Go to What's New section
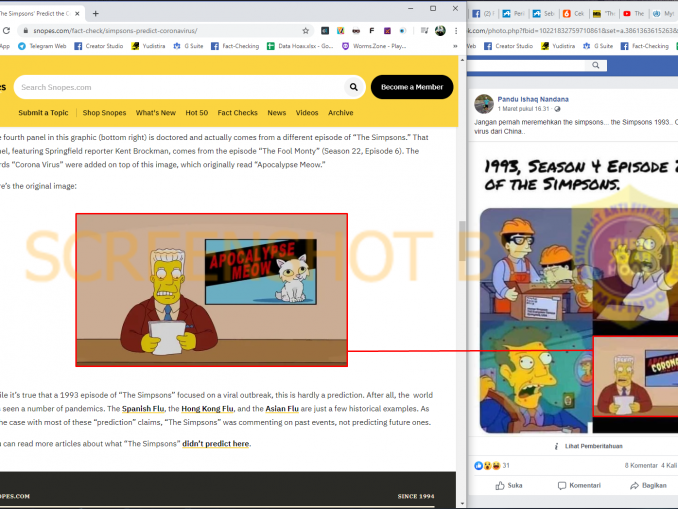The height and width of the screenshot is (509, 678). 156,112
